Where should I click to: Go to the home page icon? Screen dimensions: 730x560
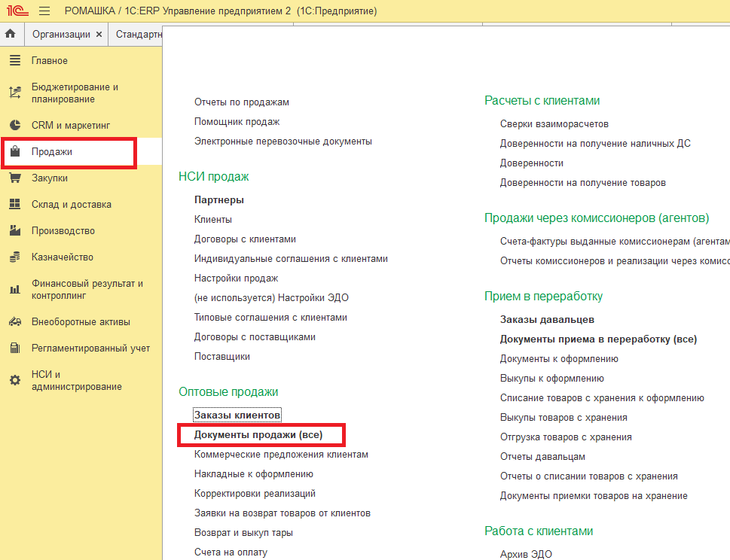11,34
